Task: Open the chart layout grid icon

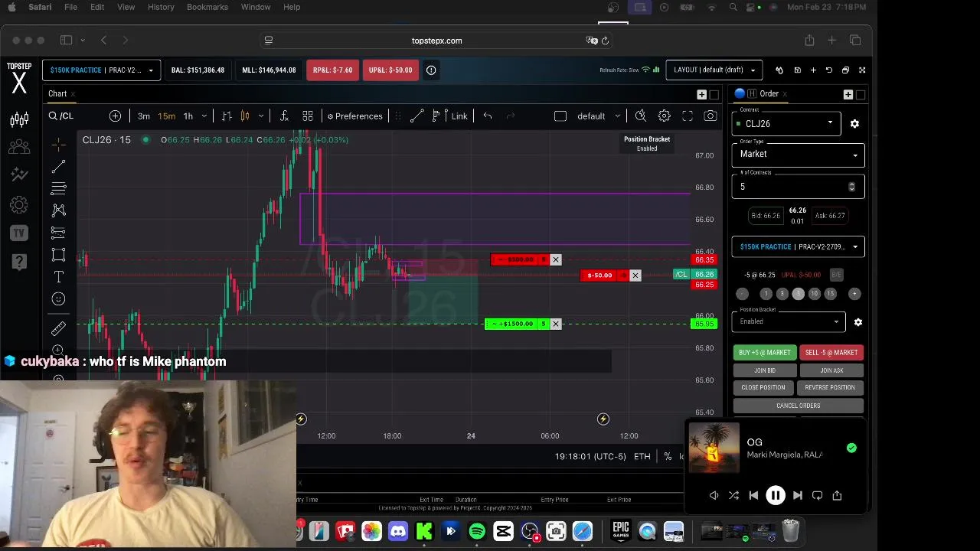Action: coord(308,116)
